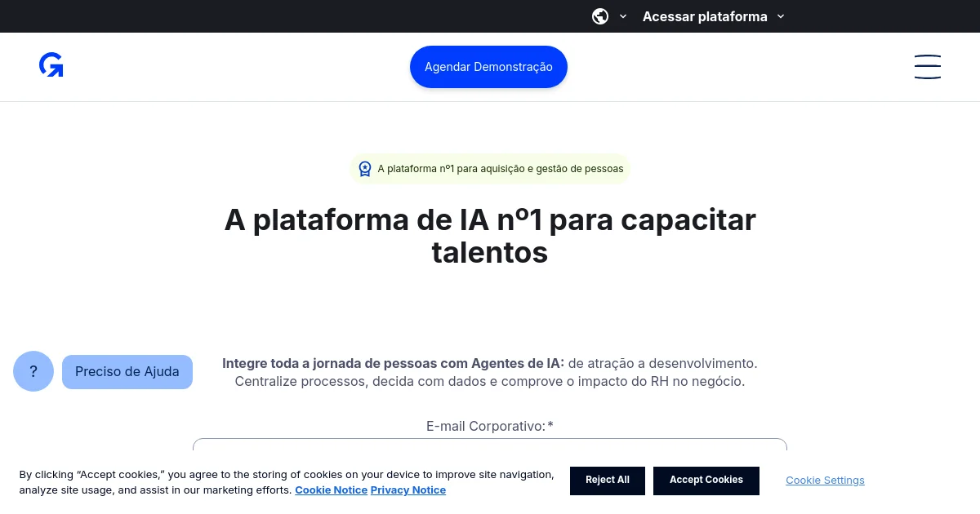Click the question mark help icon
Viewport: 980px width, 514px height.
33,371
